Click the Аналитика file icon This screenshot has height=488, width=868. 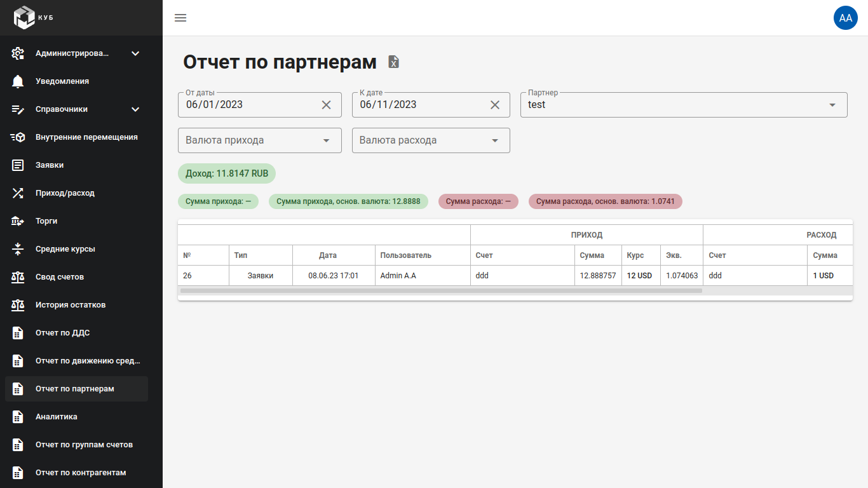pyautogui.click(x=18, y=417)
